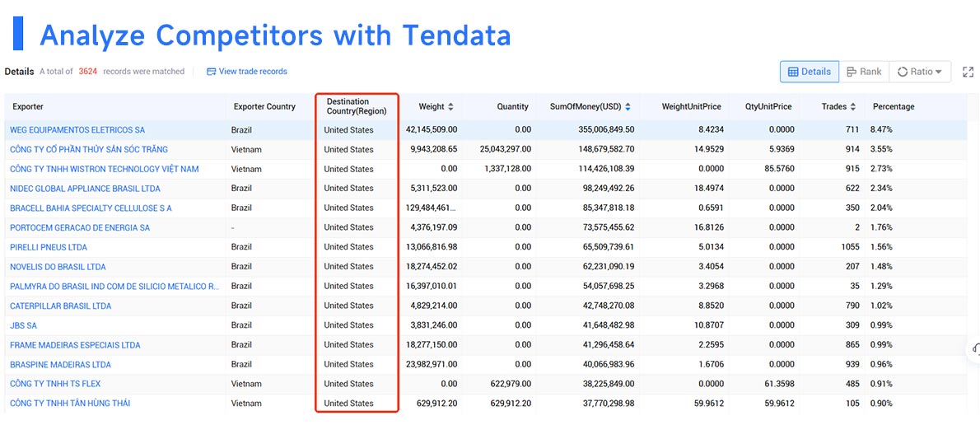Select quantity 25,043,297.00 cell
980x425 pixels.
coord(506,149)
